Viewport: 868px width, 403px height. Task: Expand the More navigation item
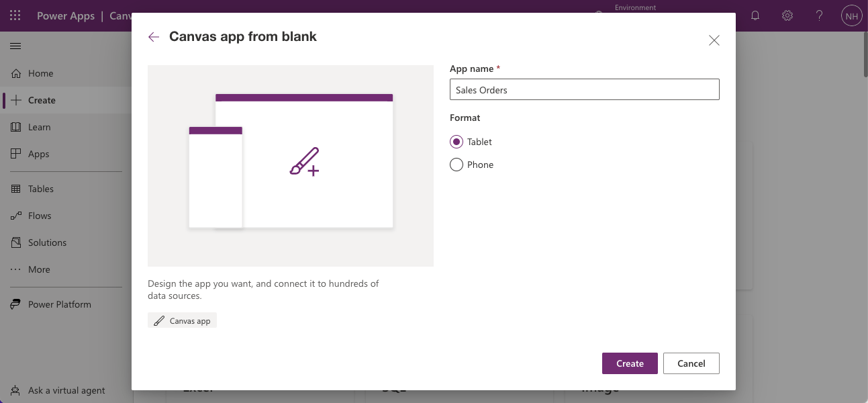point(39,269)
